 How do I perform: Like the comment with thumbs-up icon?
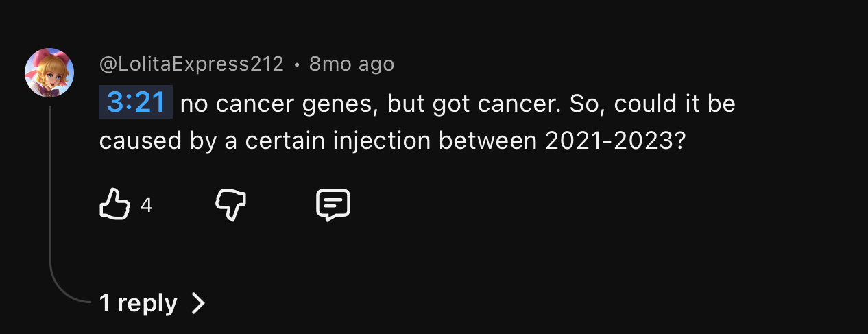tap(115, 204)
